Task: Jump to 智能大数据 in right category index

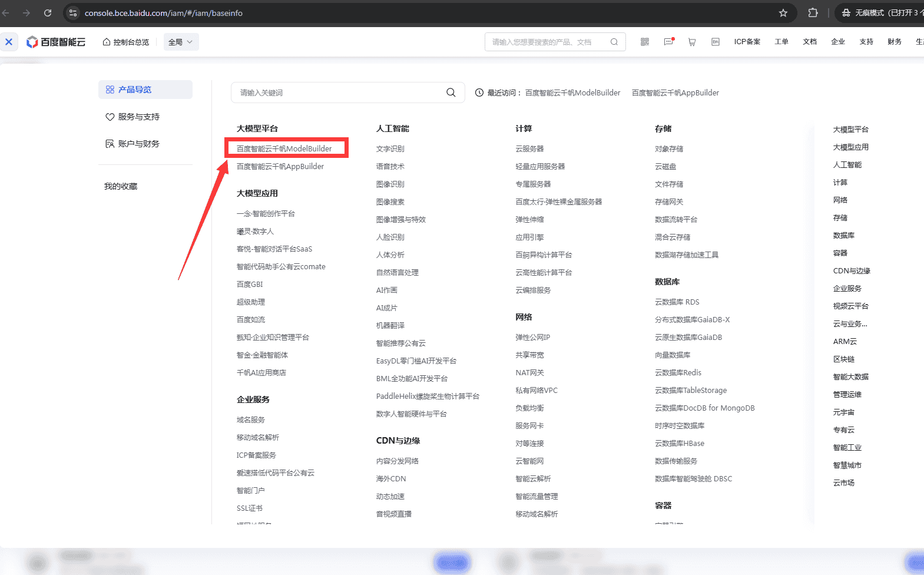Action: coord(851,376)
